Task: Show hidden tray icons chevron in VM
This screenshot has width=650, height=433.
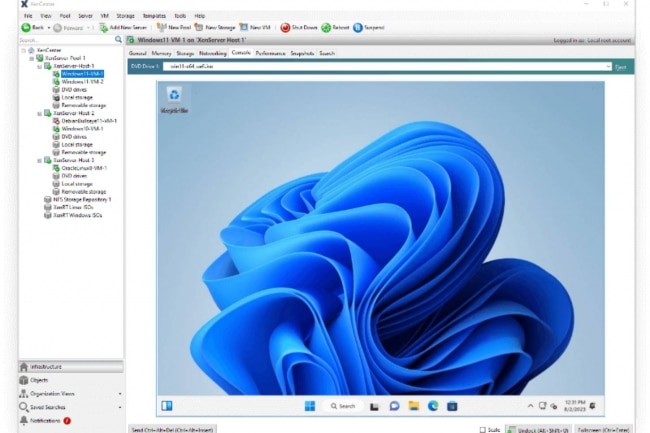Action: pyautogui.click(x=530, y=406)
